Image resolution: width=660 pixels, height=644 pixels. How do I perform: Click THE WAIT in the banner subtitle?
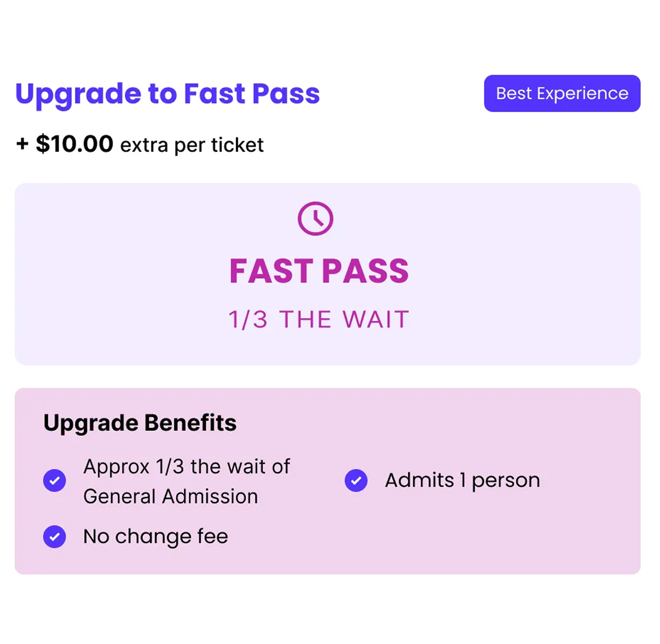[x=344, y=319]
